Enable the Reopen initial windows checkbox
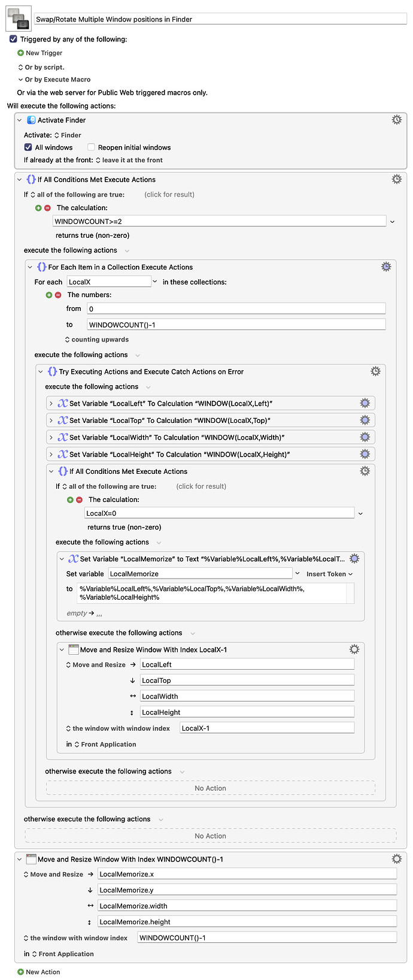 (x=90, y=147)
